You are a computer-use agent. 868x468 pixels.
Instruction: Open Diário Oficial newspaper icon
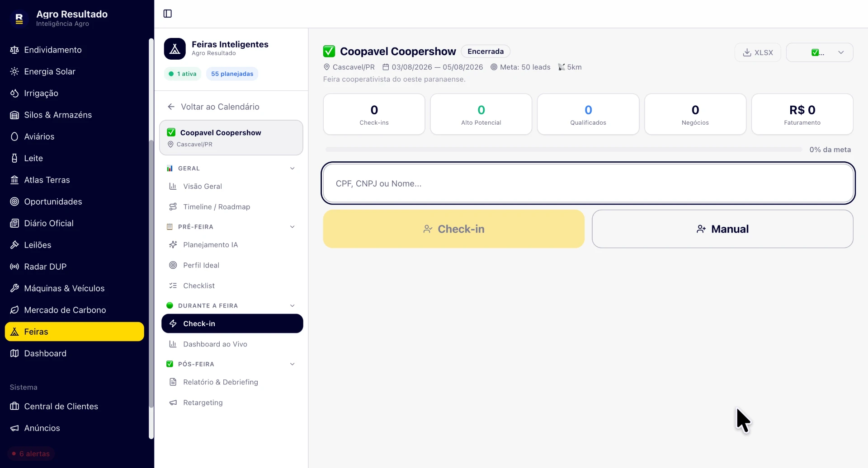point(14,223)
